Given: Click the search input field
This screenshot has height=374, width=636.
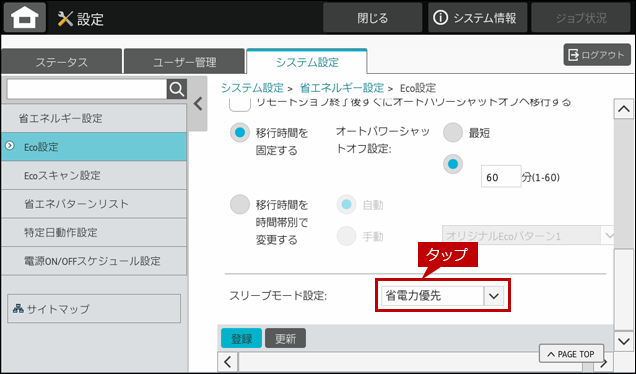Looking at the screenshot, I should 87,89.
